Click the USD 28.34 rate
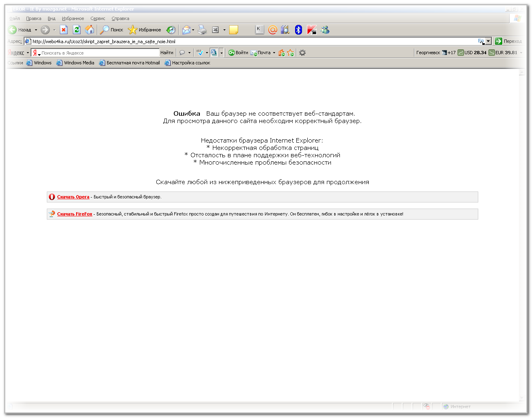This screenshot has width=532, height=418. 472,53
